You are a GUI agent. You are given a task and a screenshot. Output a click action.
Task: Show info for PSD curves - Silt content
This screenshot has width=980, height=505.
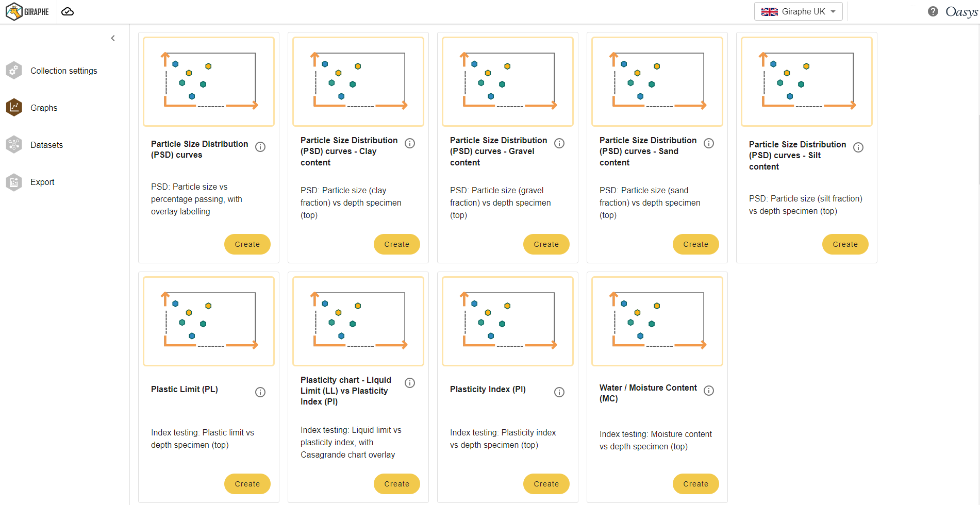click(x=858, y=147)
